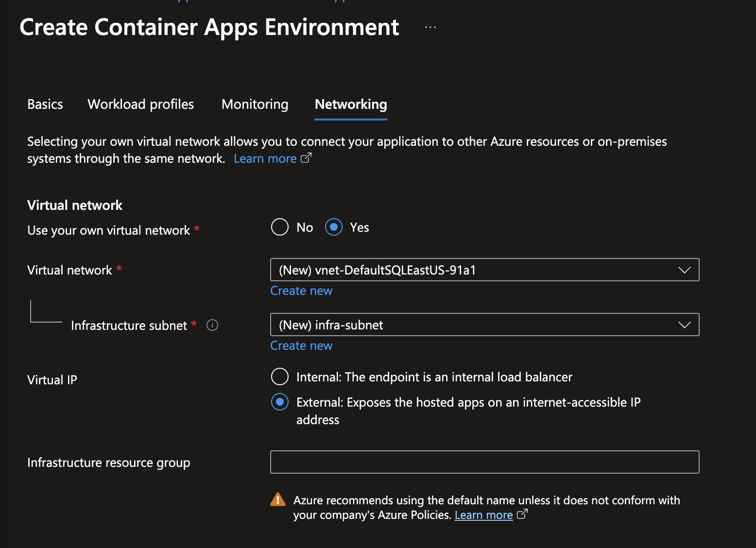756x548 pixels.
Task: Click the warning triangle icon near the recommendation
Action: (277, 499)
